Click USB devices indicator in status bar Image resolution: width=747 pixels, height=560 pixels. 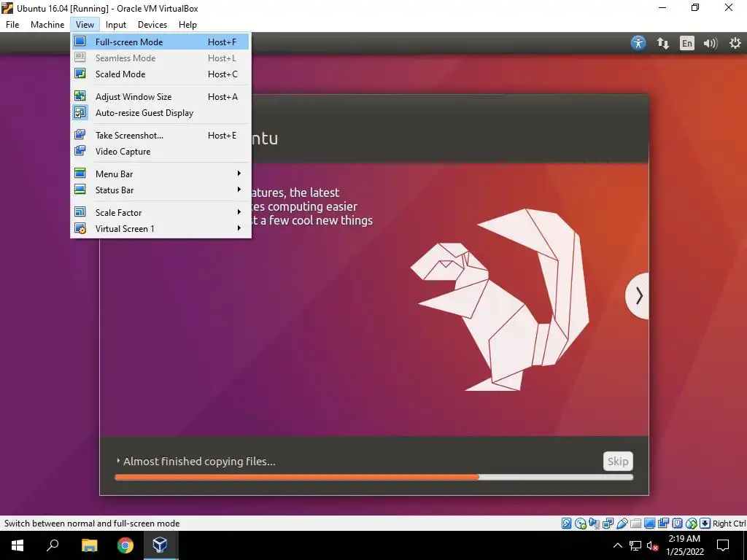tap(622, 524)
